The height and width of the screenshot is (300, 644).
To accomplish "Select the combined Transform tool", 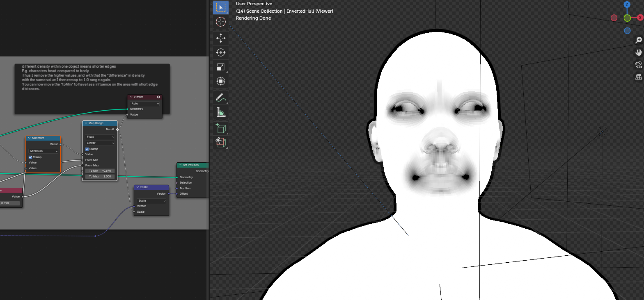I will 221,81.
